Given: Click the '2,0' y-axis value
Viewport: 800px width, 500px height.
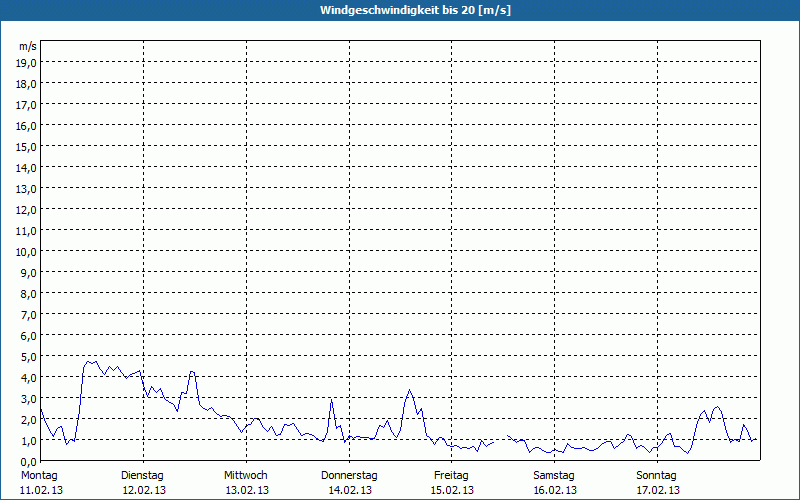Looking at the screenshot, I should pyautogui.click(x=29, y=420).
